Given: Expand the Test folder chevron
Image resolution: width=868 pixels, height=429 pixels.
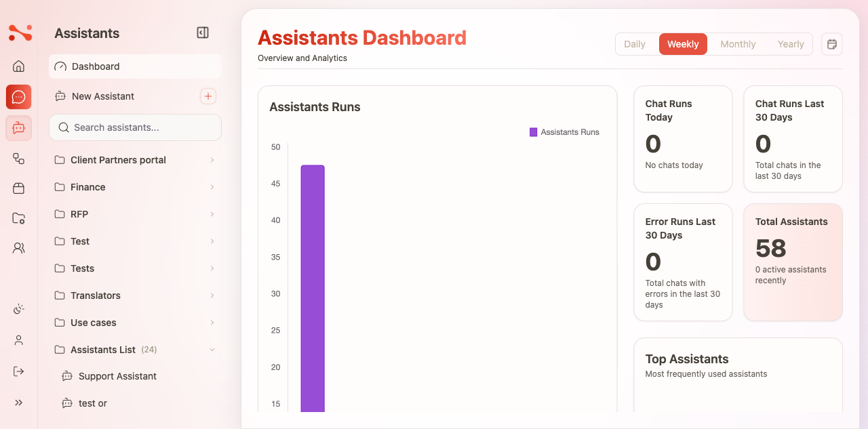Looking at the screenshot, I should (212, 241).
